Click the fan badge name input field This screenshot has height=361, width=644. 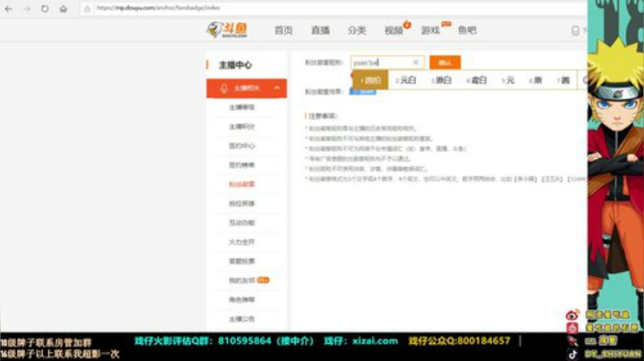pos(387,63)
